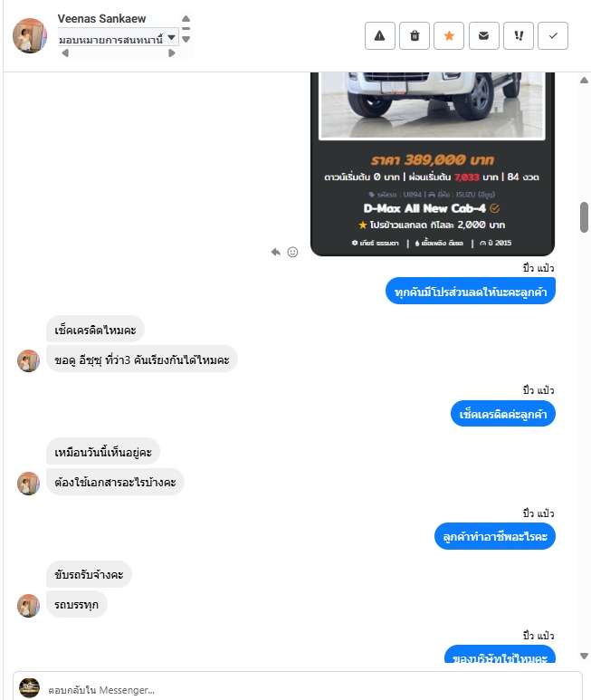Click up arrow beside Veenas Sankaew name
The width and height of the screenshot is (591, 700).
point(186,19)
